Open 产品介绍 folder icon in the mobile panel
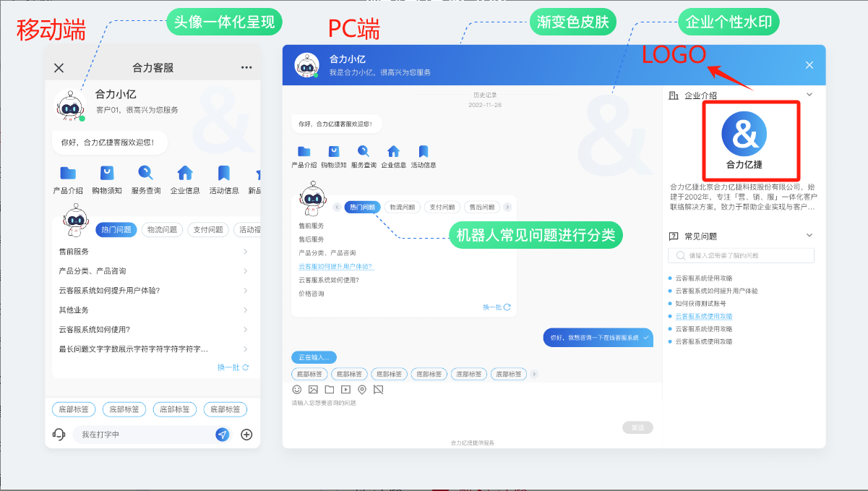 click(x=68, y=173)
